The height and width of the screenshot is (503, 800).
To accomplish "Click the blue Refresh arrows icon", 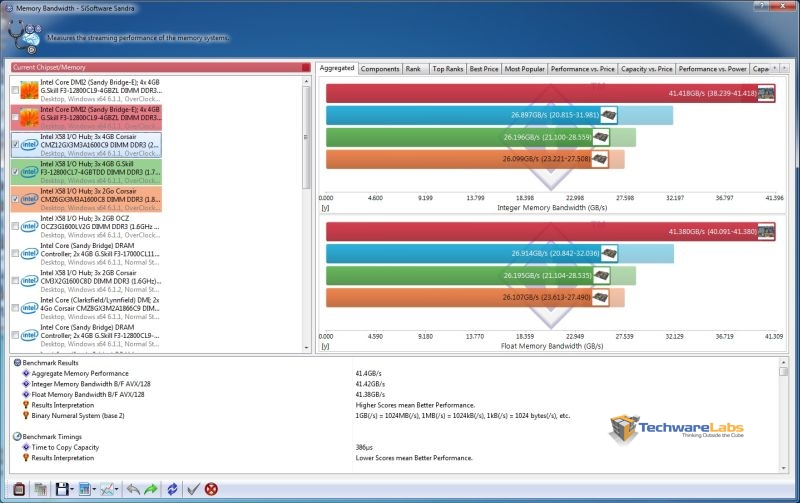I will (x=172, y=489).
